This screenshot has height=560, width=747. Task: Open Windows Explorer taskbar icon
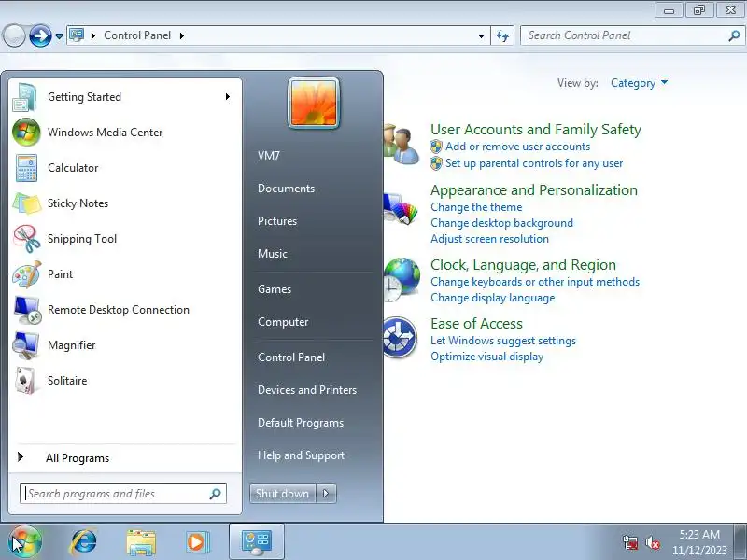(x=141, y=542)
